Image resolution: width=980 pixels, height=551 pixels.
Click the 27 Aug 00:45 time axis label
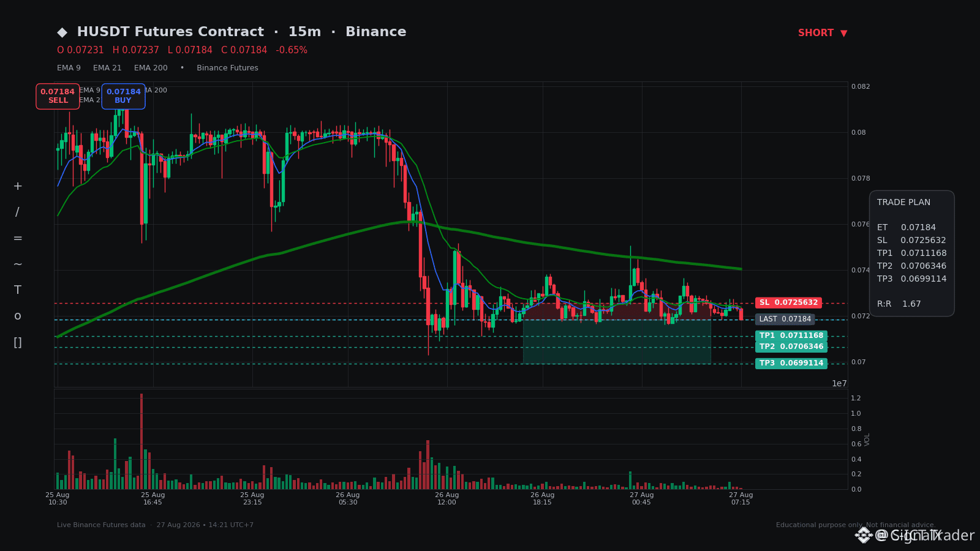pyautogui.click(x=642, y=499)
